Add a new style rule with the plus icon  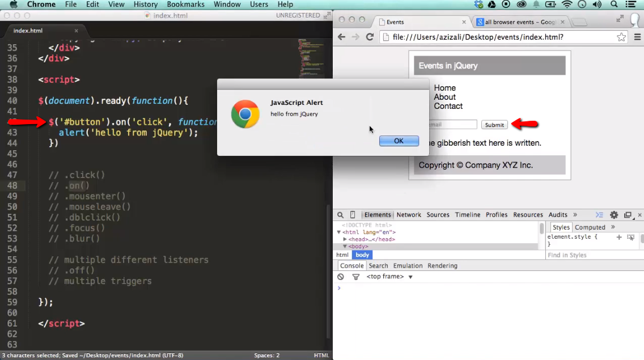pos(620,238)
